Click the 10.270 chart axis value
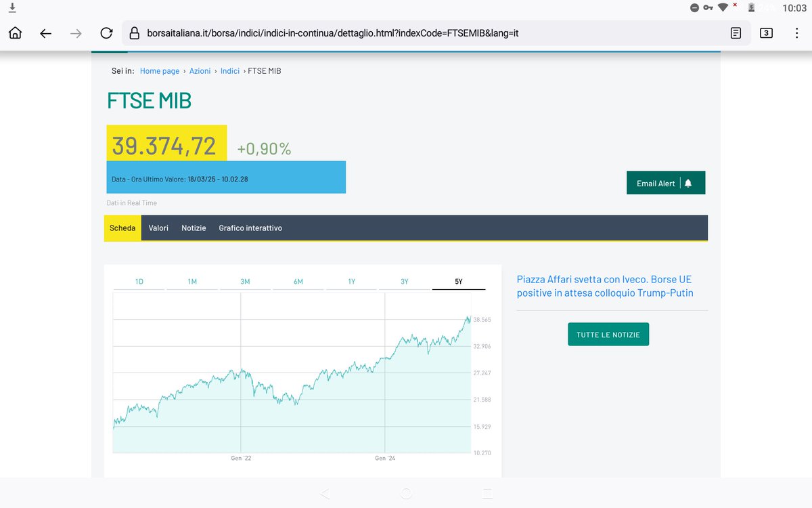 [482, 452]
